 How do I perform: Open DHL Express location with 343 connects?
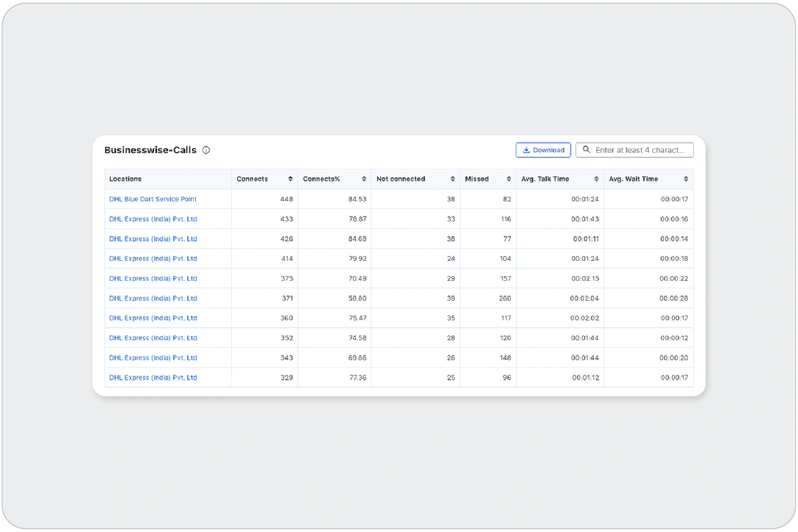click(x=153, y=358)
